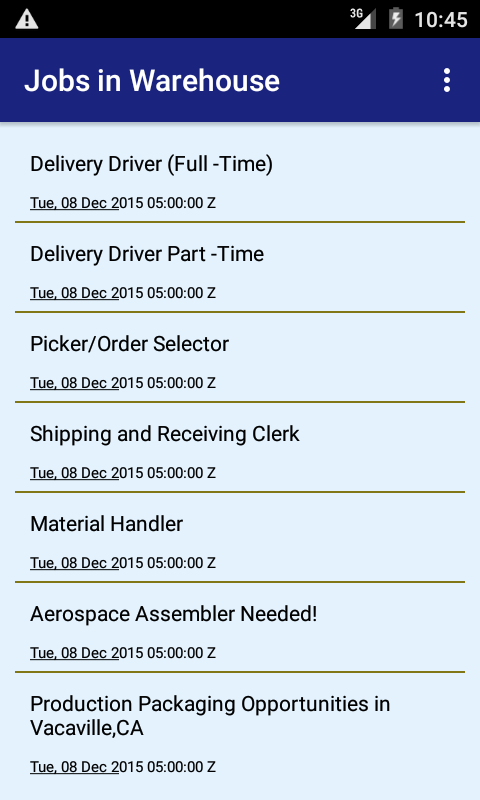
Task: Tap the 10:45 clock in status bar
Action: pos(441,20)
